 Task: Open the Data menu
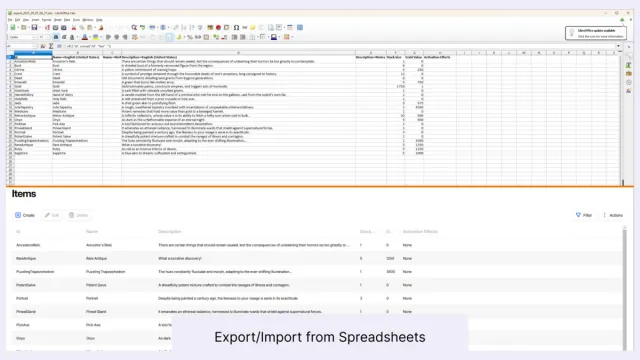[x=67, y=20]
